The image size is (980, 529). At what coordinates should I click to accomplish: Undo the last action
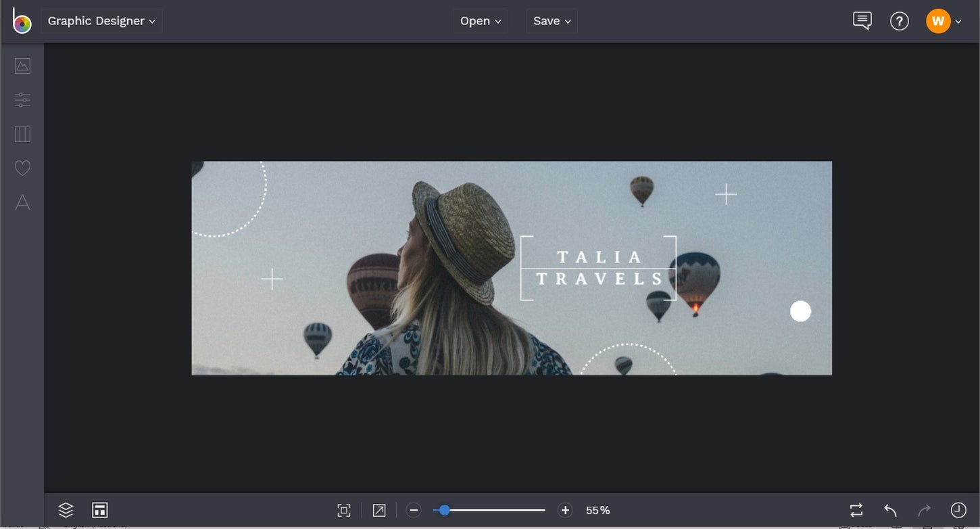[x=889, y=510]
